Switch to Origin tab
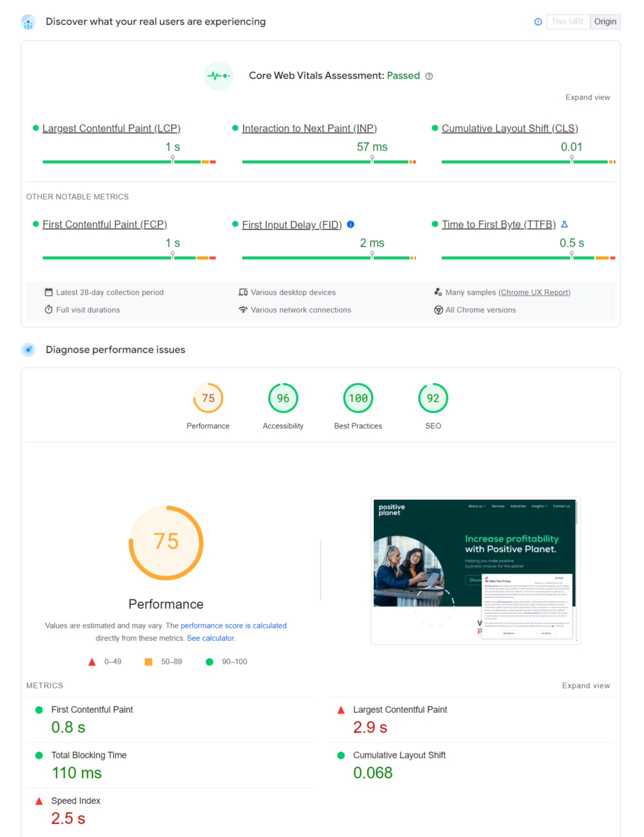Image resolution: width=644 pixels, height=837 pixels. 605,22
